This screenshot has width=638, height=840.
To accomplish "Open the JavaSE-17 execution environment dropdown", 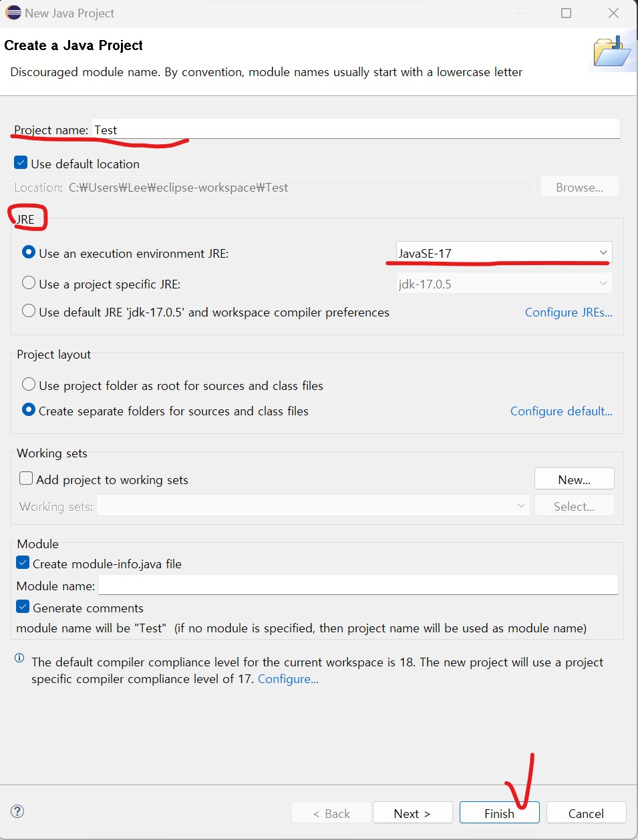I will pos(504,253).
